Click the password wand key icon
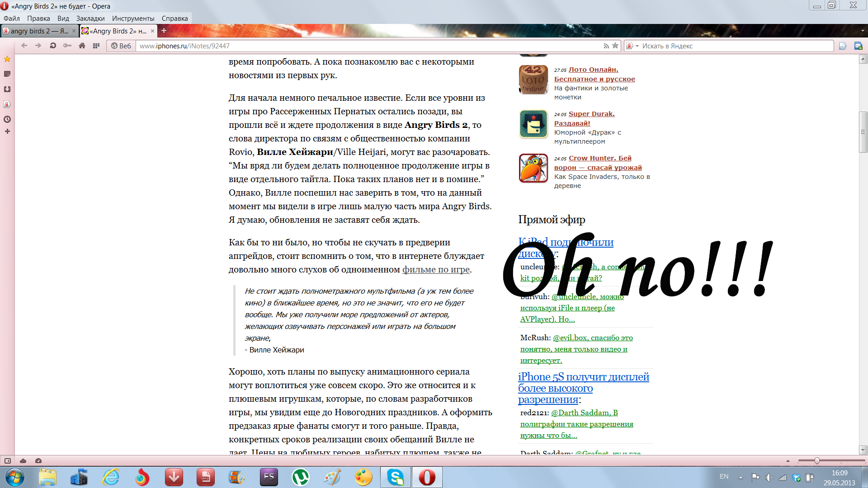 tap(67, 46)
